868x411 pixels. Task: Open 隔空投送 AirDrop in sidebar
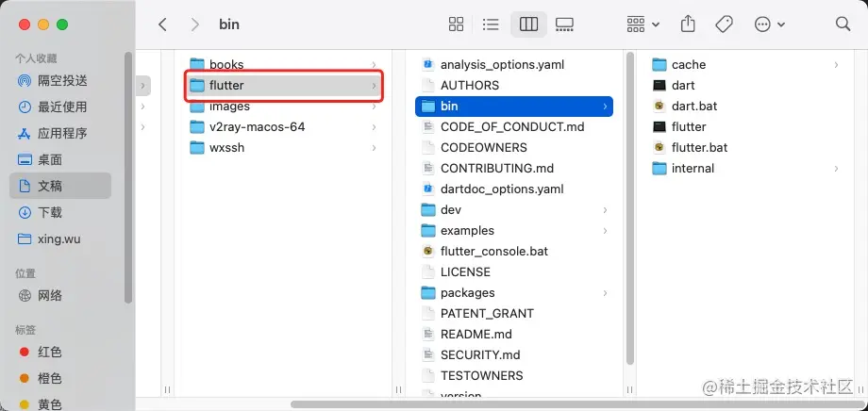[x=60, y=81]
